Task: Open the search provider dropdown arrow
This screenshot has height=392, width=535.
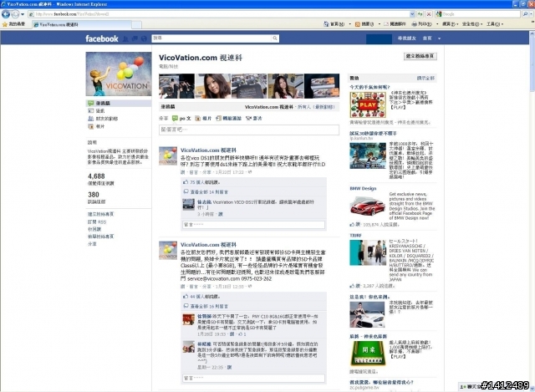Action: click(x=532, y=14)
